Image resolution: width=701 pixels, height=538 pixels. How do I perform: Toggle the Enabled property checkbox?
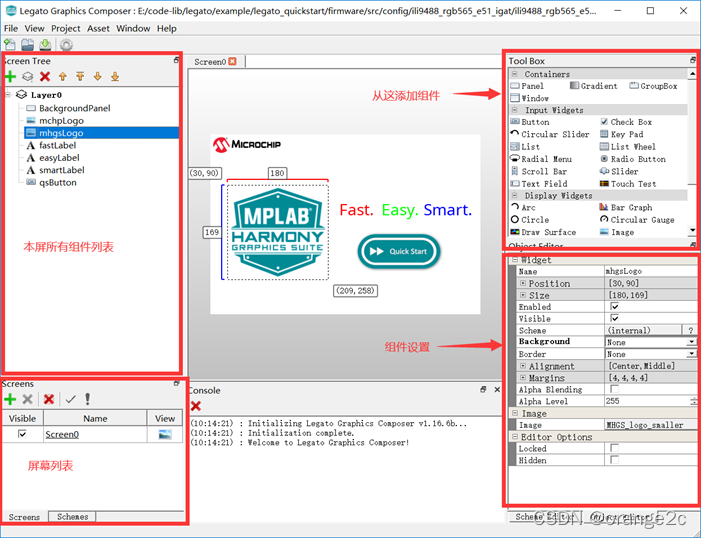click(615, 306)
